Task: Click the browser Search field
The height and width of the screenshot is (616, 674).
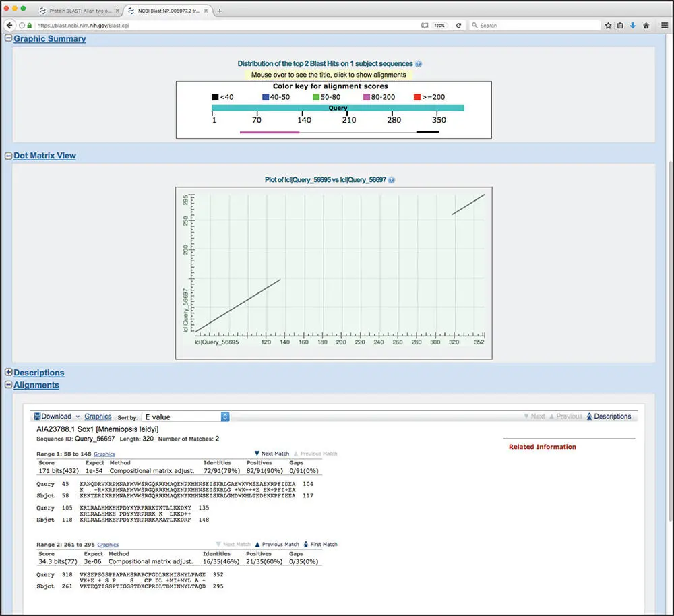Action: click(535, 26)
